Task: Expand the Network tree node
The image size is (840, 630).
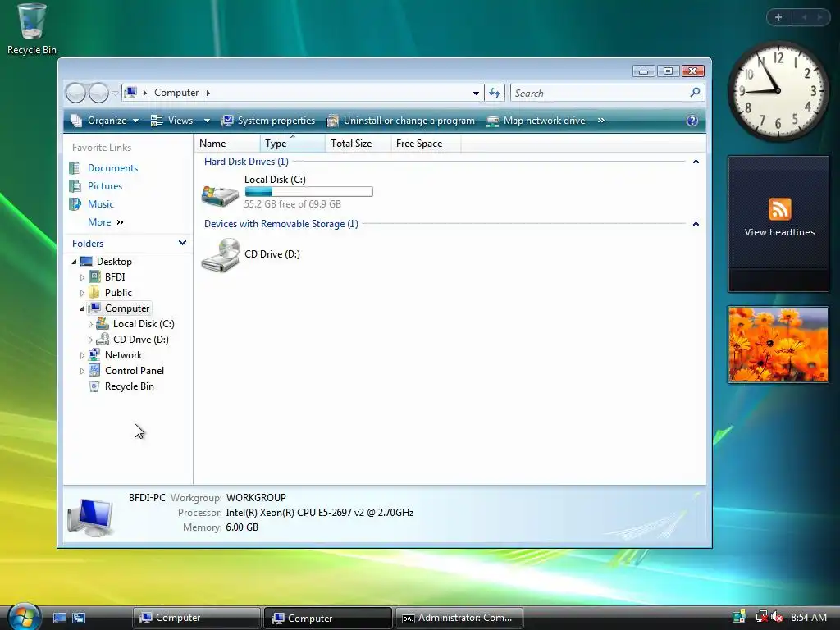Action: (82, 355)
